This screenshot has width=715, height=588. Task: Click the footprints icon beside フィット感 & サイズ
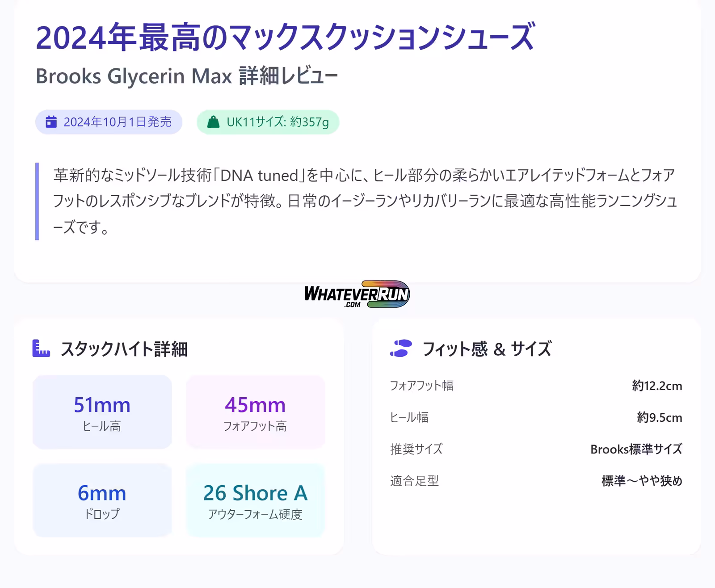(x=401, y=349)
